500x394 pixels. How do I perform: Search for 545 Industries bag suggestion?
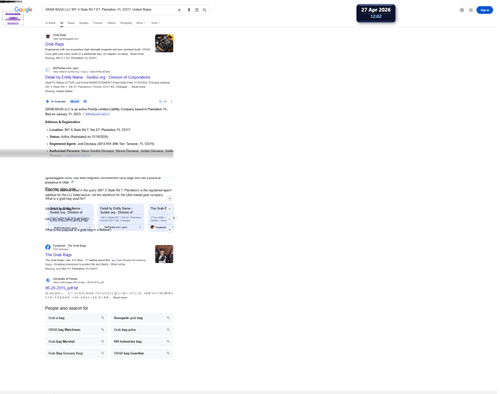coord(142,341)
